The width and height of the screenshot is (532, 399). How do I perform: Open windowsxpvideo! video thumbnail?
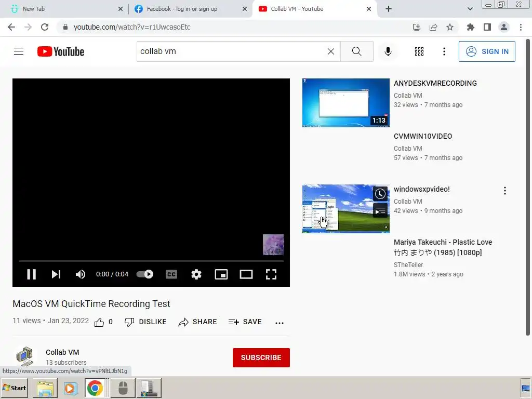pyautogui.click(x=345, y=209)
